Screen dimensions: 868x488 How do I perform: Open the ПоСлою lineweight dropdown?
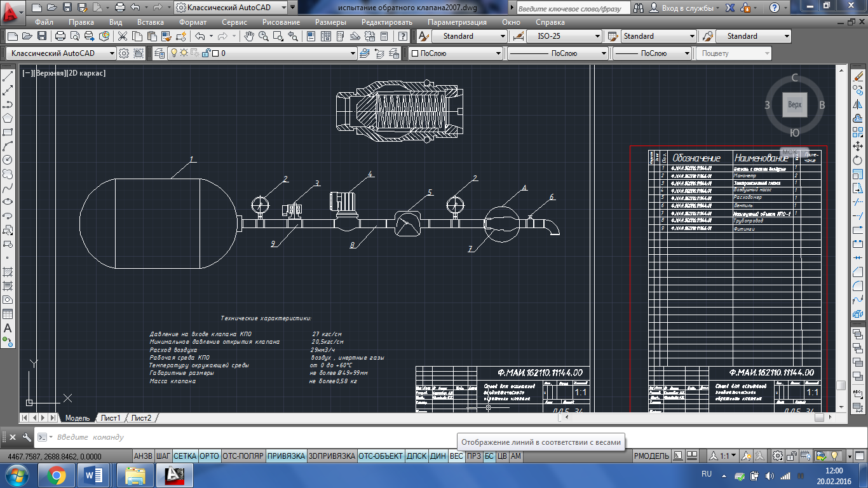[653, 53]
